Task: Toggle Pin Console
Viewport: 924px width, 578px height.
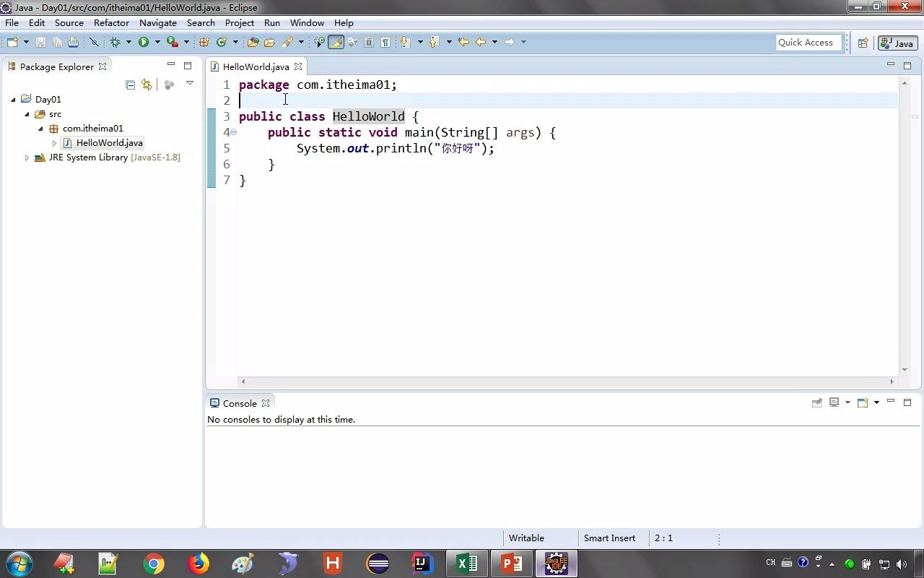Action: tap(817, 402)
